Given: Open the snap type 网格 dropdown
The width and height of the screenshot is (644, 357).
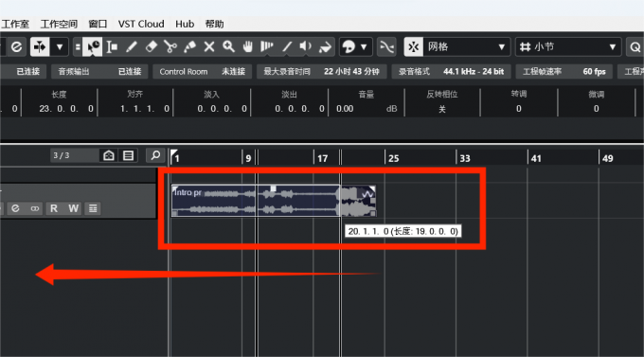Looking at the screenshot, I should [467, 46].
